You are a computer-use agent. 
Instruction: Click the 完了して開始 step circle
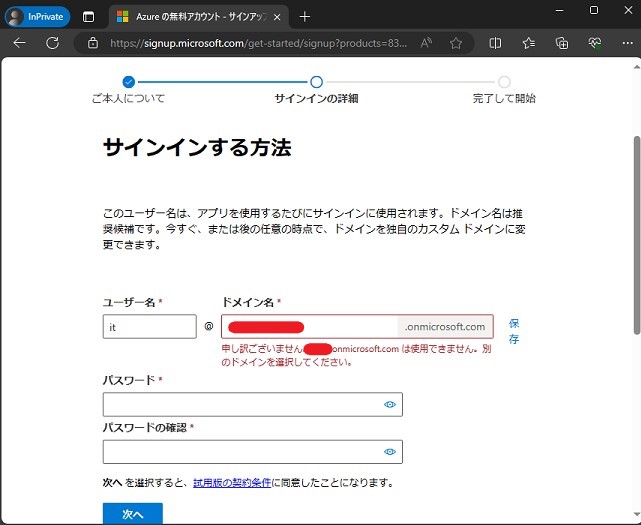(x=504, y=82)
